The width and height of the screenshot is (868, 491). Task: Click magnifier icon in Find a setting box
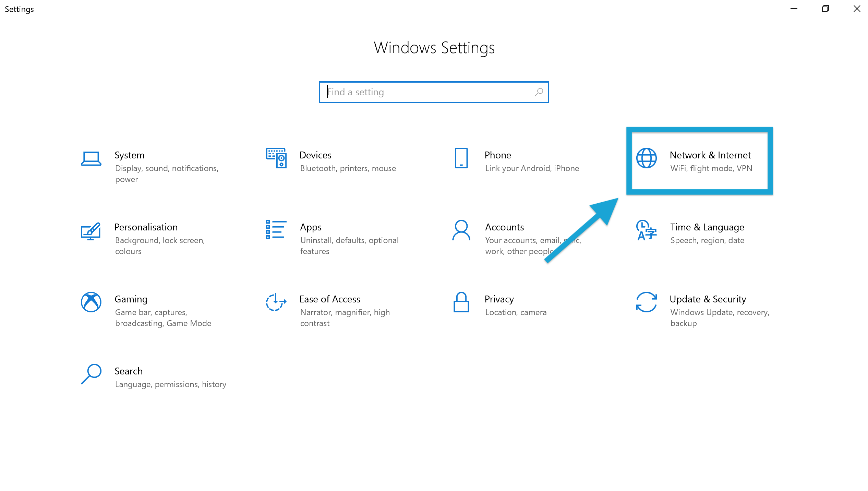click(539, 92)
